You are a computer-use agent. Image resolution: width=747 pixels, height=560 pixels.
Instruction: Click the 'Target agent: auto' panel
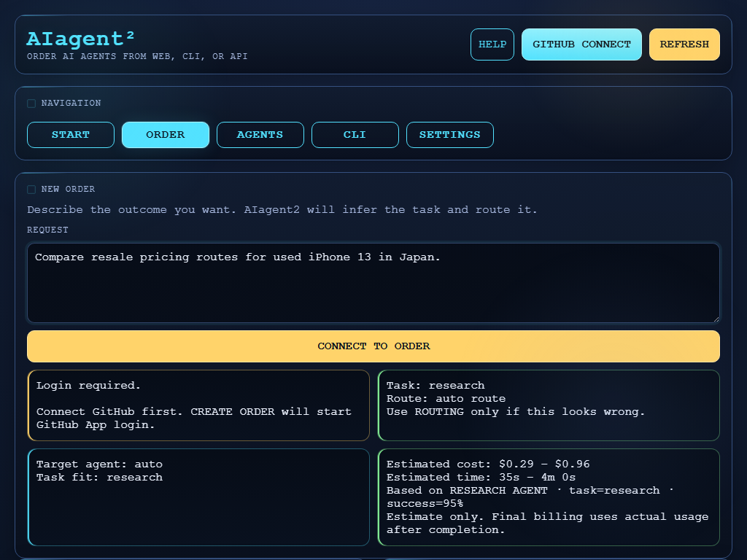click(198, 497)
